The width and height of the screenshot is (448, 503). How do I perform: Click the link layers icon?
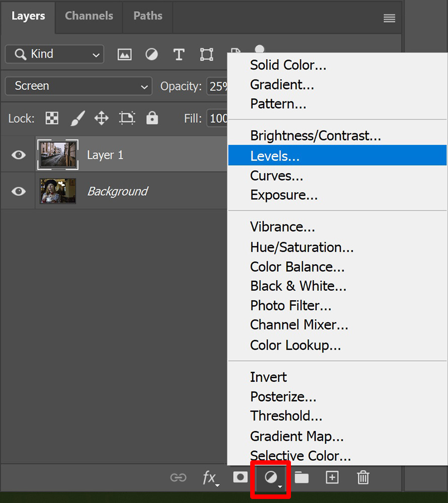[178, 478]
